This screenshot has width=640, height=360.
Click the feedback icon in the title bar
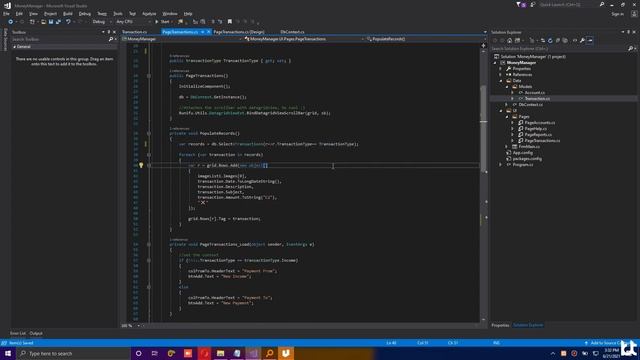click(533, 5)
